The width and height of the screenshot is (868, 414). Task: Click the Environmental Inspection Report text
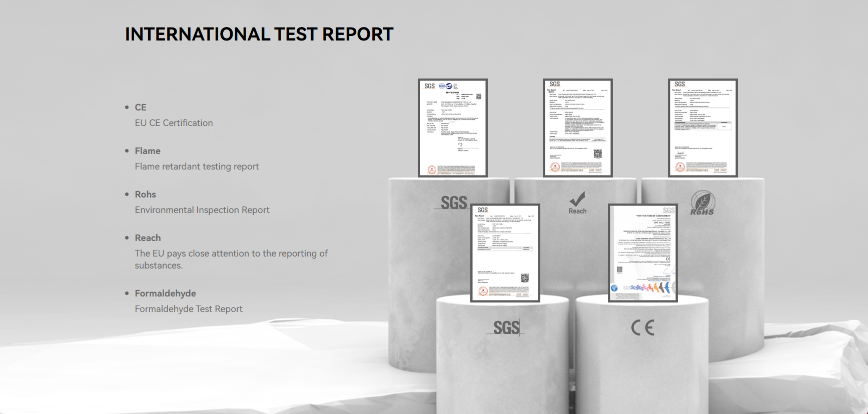[x=202, y=210]
